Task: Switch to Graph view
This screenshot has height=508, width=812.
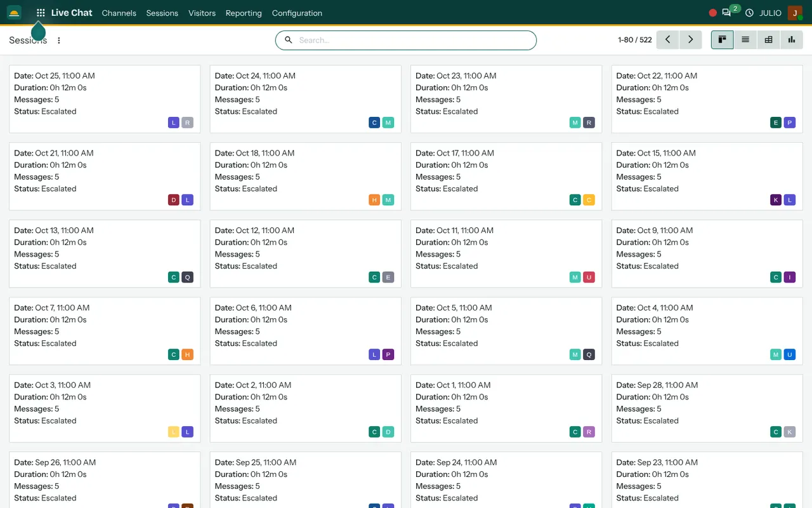Action: click(x=791, y=39)
